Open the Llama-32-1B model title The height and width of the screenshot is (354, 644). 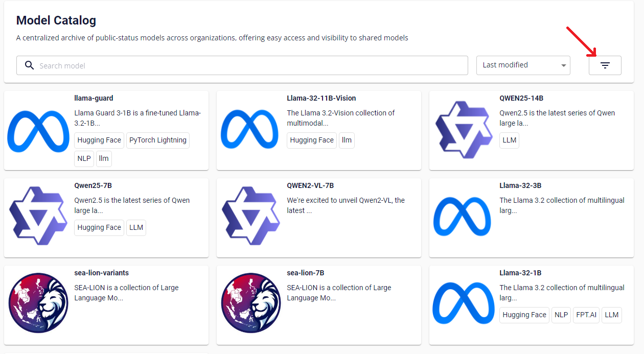click(520, 273)
